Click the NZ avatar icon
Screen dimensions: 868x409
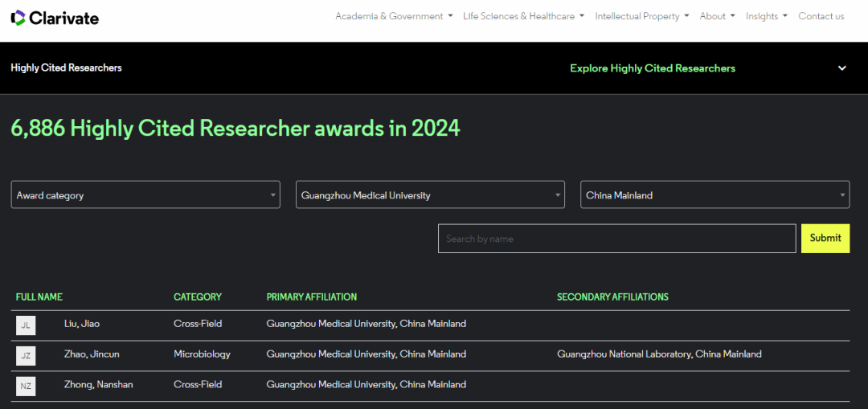[26, 387]
